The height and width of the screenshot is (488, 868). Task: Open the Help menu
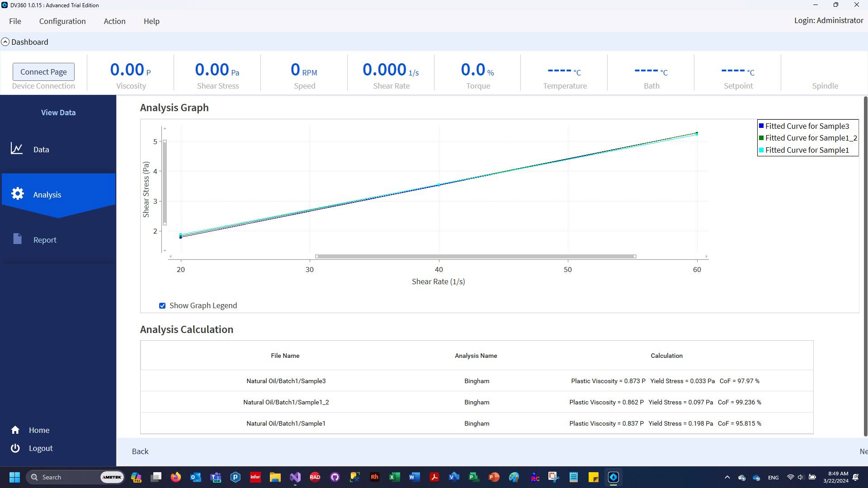(x=151, y=21)
